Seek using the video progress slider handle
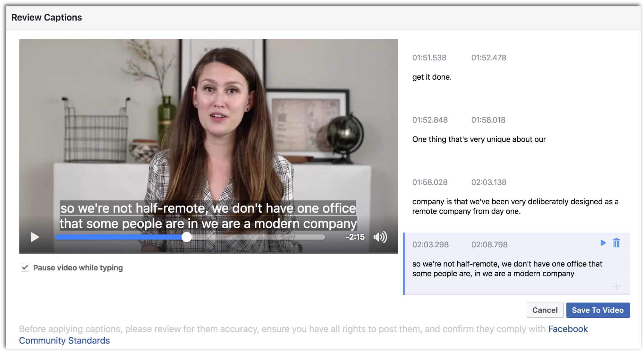 (187, 237)
